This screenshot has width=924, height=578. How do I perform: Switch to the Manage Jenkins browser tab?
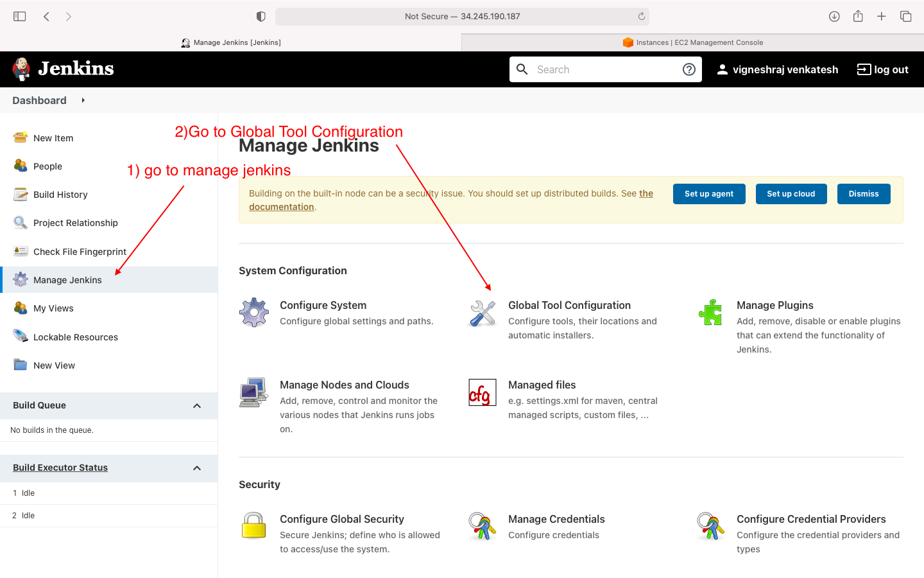tap(231, 42)
